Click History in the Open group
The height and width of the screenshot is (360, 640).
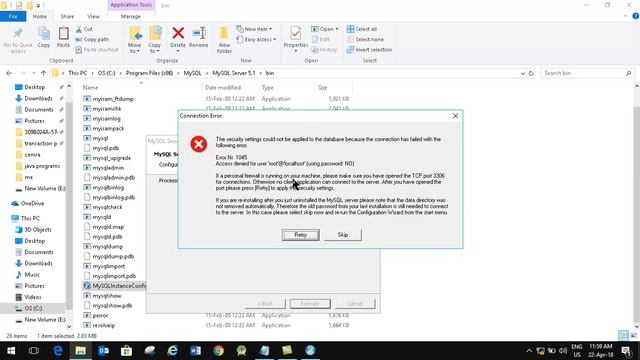[x=324, y=50]
